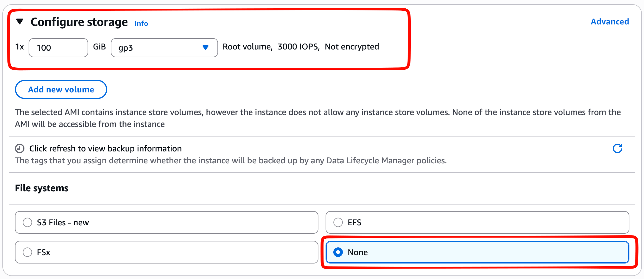Open the Info link beside Configure storage
The image size is (644, 279).
pos(141,24)
